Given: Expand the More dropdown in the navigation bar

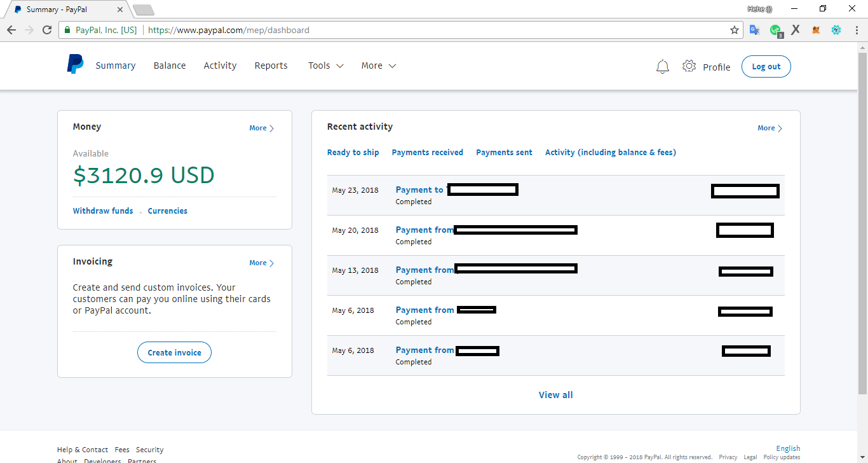Looking at the screenshot, I should [x=379, y=66].
